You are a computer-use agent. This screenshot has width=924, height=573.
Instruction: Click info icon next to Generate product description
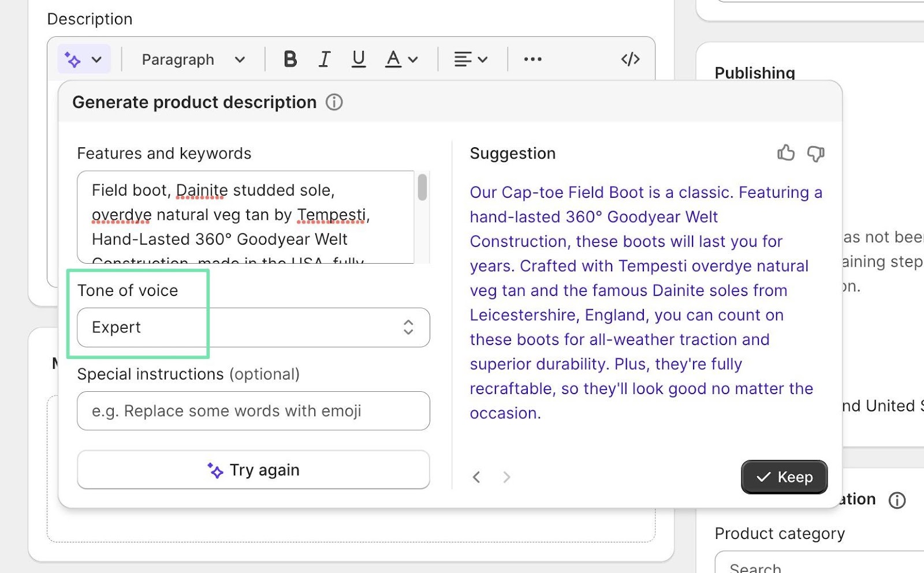pos(334,102)
